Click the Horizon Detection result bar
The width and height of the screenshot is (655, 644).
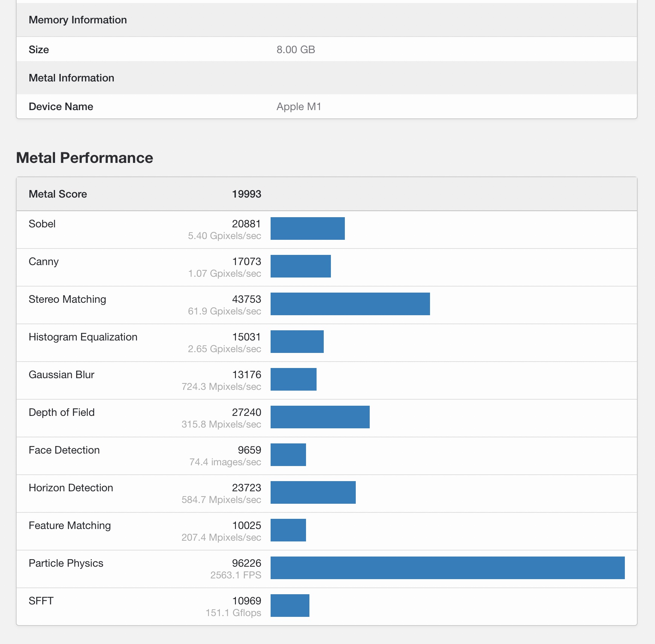coord(313,492)
